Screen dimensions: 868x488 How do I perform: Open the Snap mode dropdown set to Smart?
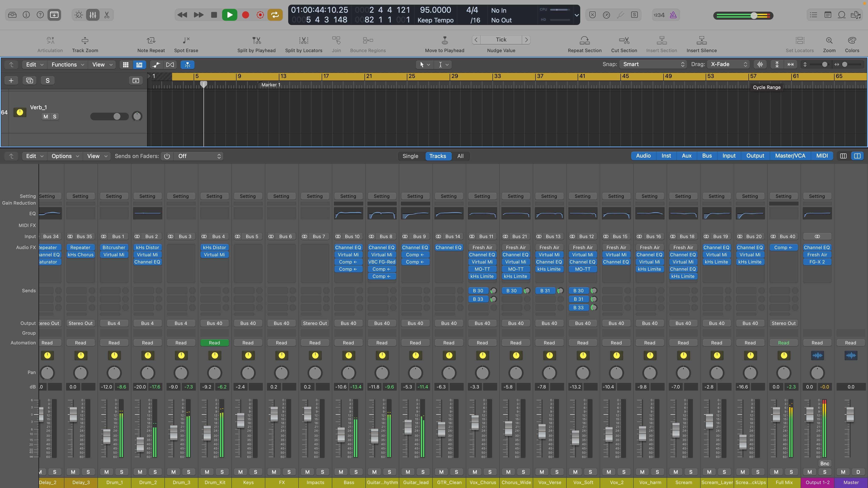click(652, 64)
